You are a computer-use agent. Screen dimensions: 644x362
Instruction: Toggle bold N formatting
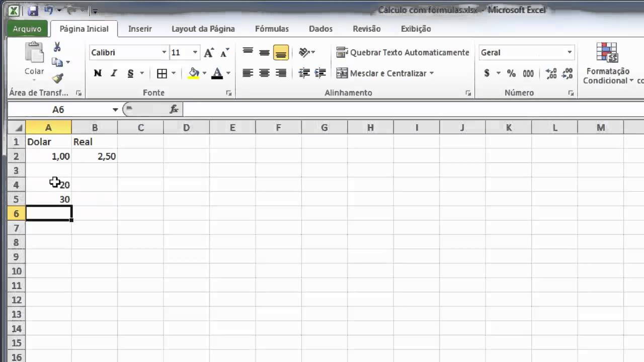(98, 73)
